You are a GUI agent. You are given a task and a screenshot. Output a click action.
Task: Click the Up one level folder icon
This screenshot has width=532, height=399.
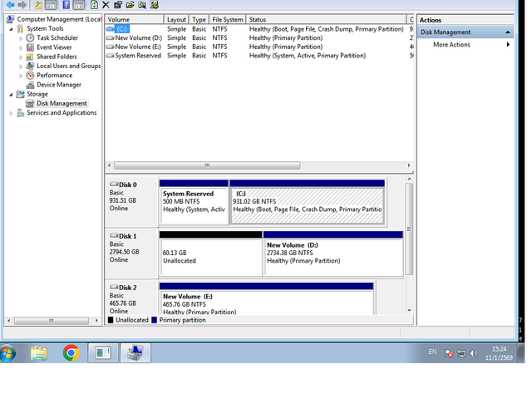[x=38, y=5]
